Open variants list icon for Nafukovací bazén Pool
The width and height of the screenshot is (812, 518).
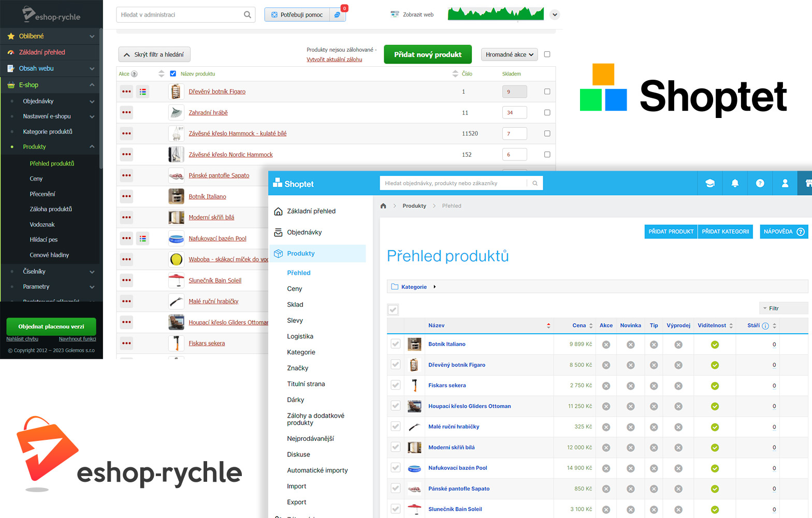click(x=143, y=239)
